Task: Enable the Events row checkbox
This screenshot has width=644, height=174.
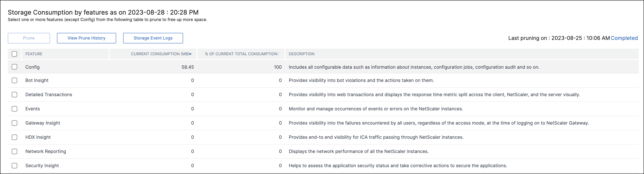Action: click(x=14, y=109)
